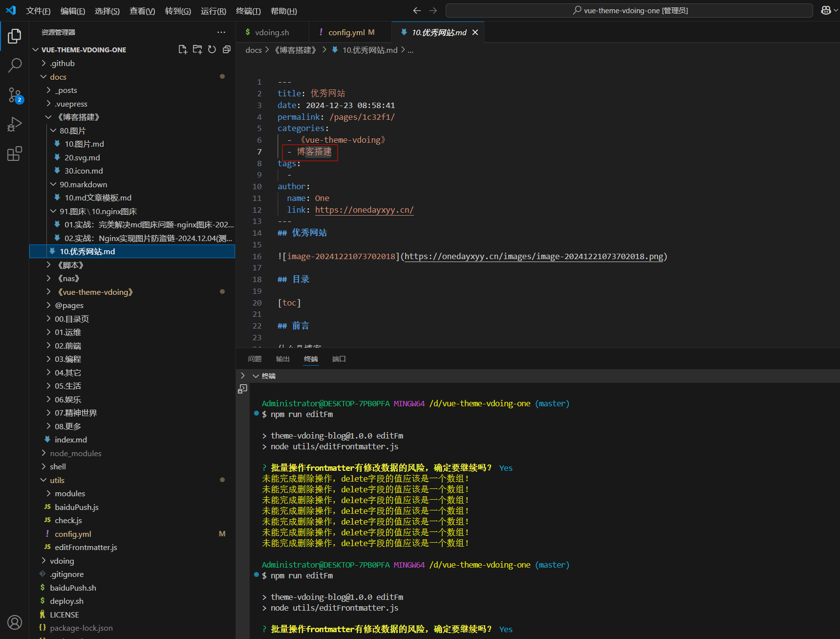
Task: Click the image URL link on line 16
Action: tap(534, 256)
